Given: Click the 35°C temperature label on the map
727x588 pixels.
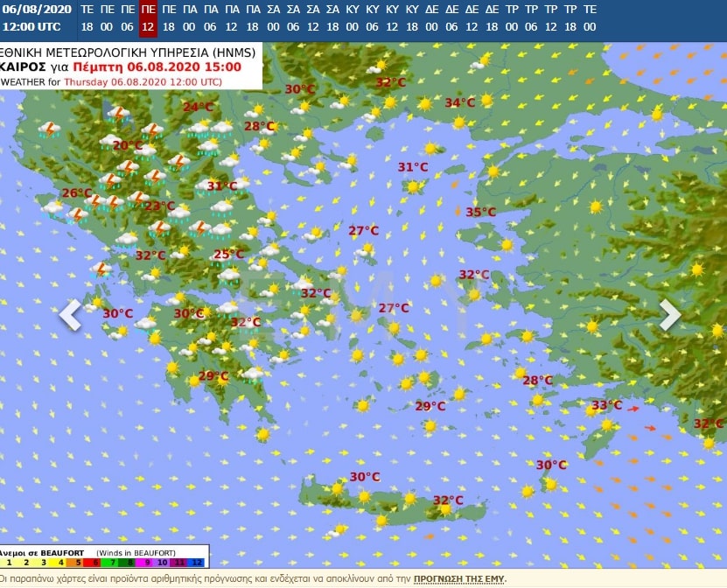Looking at the screenshot, I should [480, 212].
